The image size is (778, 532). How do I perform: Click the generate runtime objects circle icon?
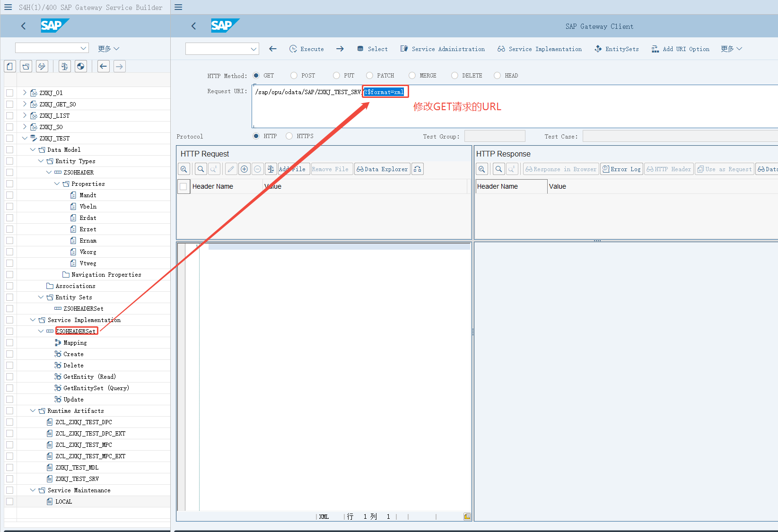(x=81, y=67)
